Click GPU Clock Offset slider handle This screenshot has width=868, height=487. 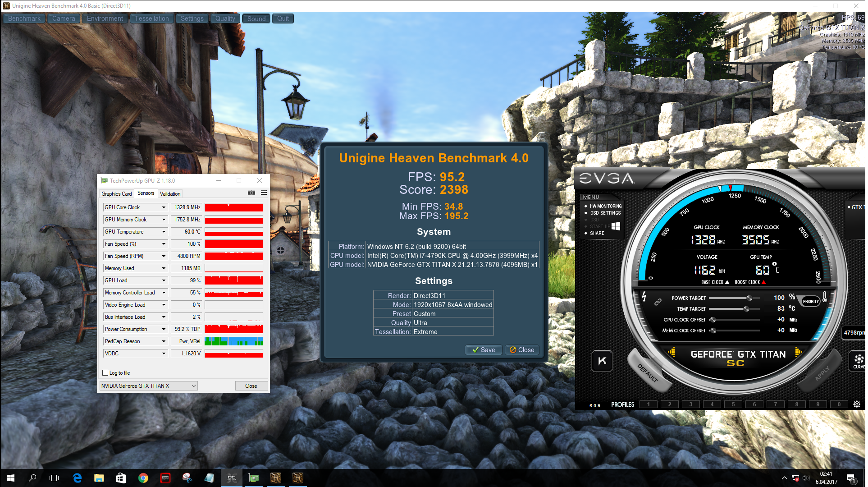point(713,320)
